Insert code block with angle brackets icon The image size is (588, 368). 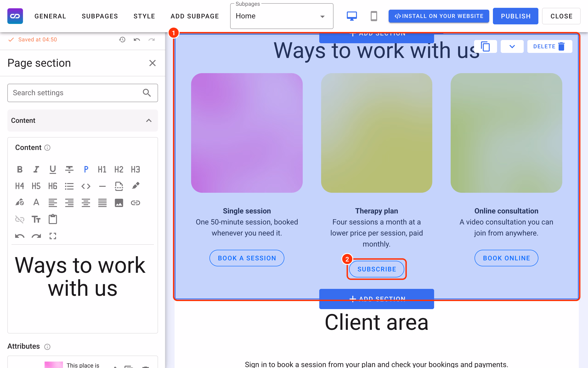pos(86,186)
